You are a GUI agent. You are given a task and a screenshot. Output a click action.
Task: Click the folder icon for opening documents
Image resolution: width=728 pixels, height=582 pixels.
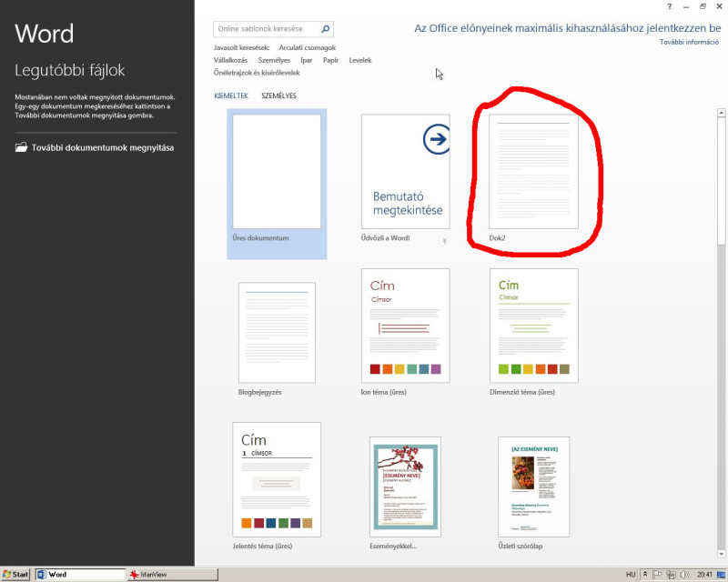pos(21,147)
